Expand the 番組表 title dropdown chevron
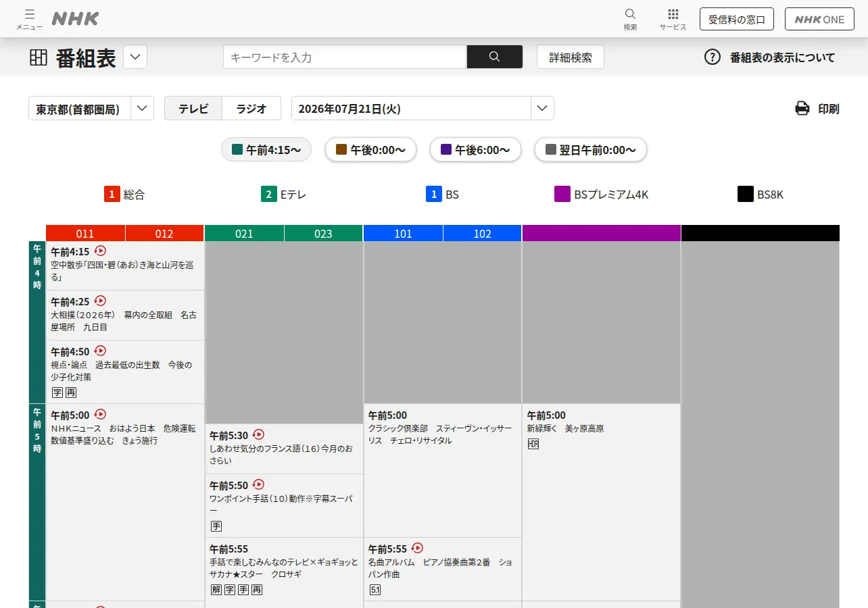The image size is (868, 608). point(135,57)
